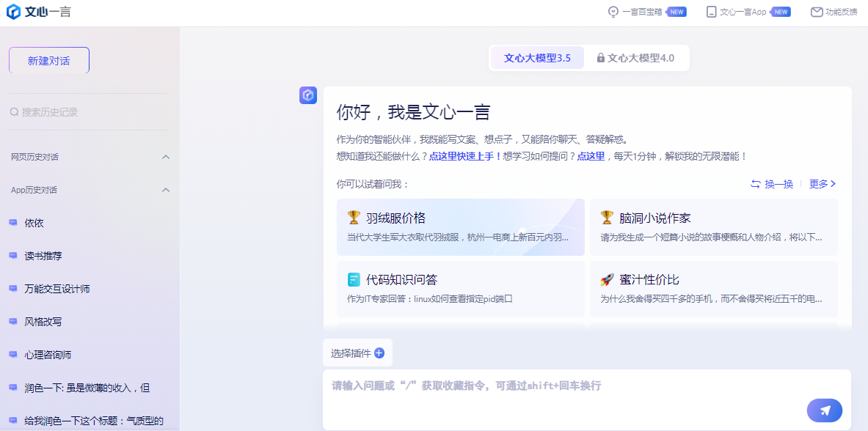This screenshot has width=868, height=431.
Task: Open 更多 suggestions arrow
Action: tap(833, 184)
